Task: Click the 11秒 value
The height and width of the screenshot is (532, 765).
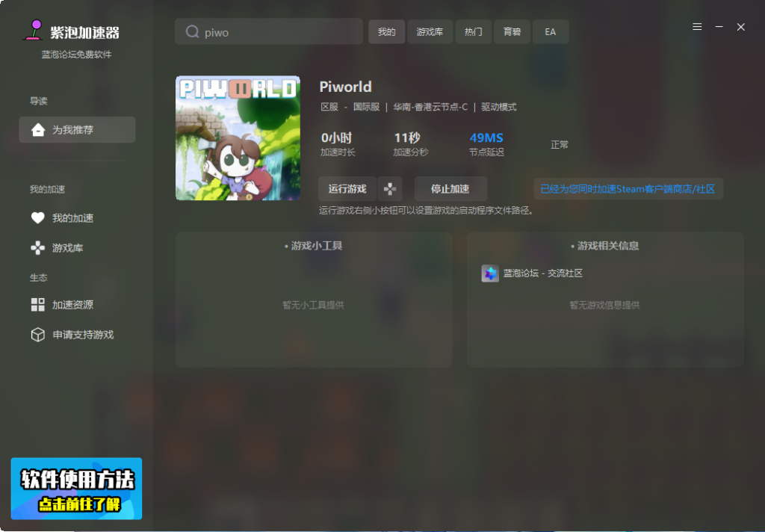Action: coord(407,138)
